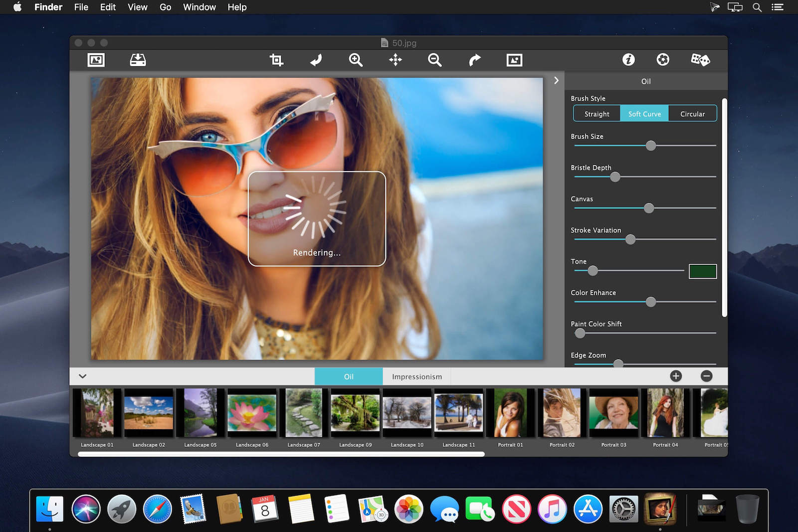The height and width of the screenshot is (532, 798).
Task: Select the pan move arrows tool
Action: (x=396, y=60)
